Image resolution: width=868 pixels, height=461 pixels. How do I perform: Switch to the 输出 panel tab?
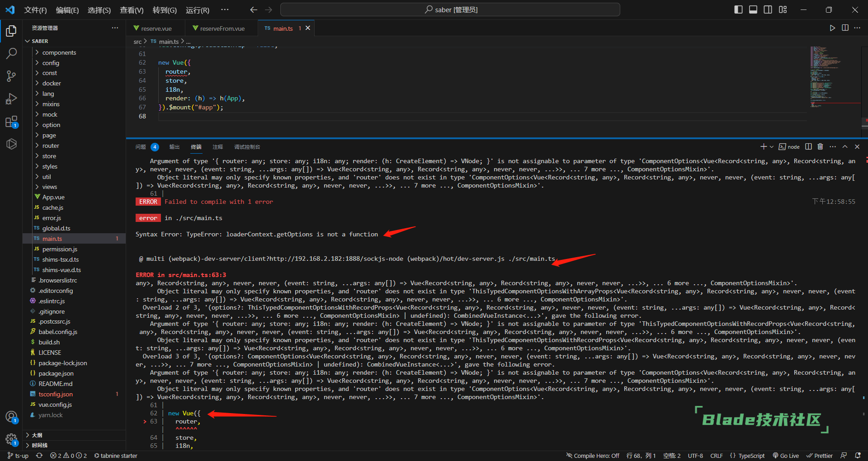click(175, 147)
